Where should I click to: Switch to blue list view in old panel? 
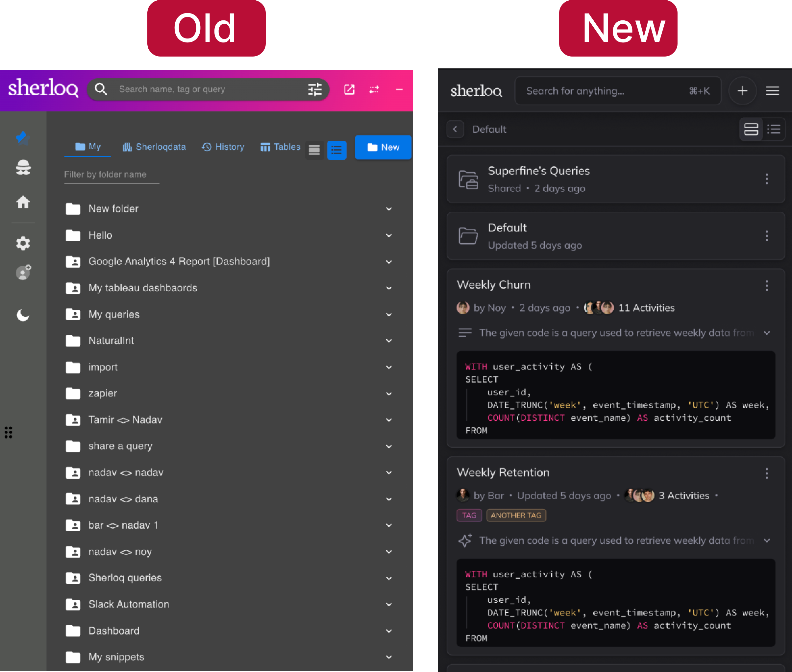[x=336, y=150]
